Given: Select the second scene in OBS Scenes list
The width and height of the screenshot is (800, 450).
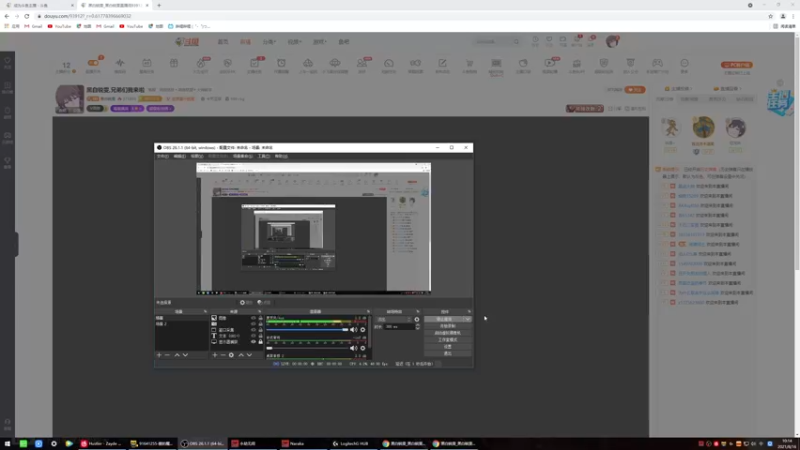Looking at the screenshot, I should [x=181, y=324].
